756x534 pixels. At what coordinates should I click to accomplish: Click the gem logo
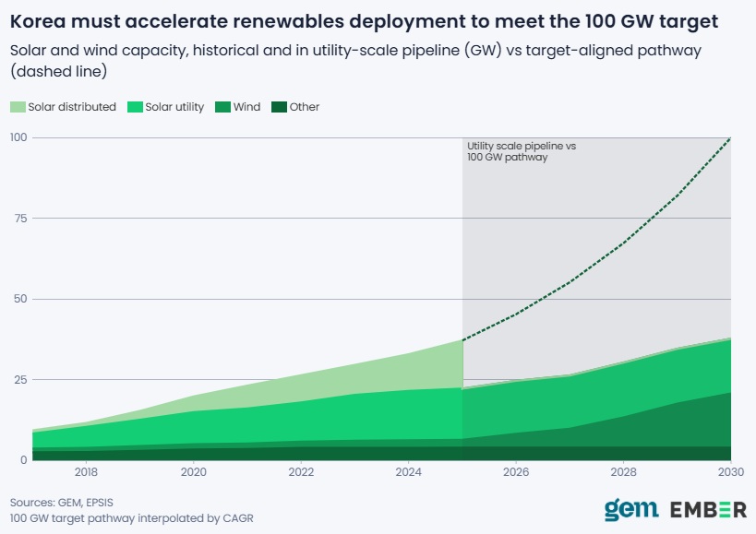(631, 509)
